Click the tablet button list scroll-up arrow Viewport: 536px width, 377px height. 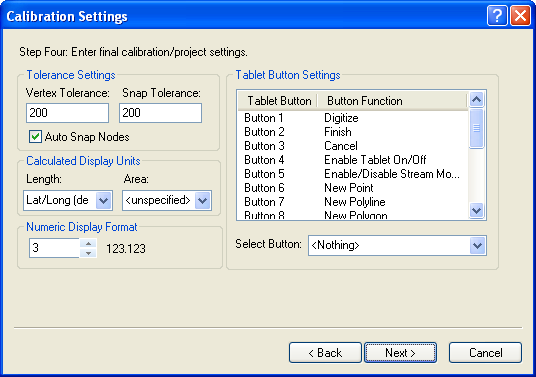click(477, 100)
